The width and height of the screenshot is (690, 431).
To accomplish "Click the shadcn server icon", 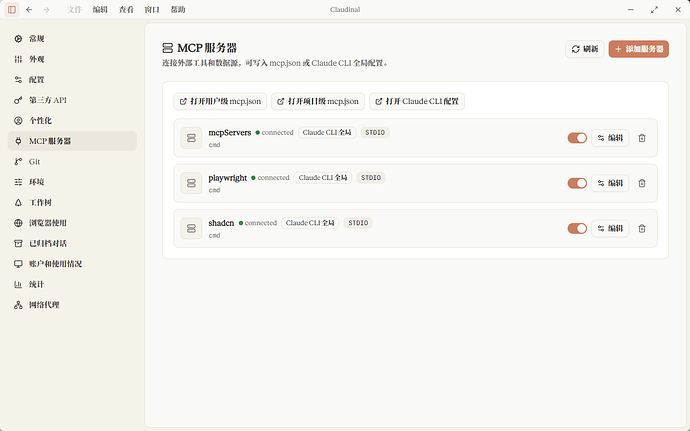I will coord(191,228).
